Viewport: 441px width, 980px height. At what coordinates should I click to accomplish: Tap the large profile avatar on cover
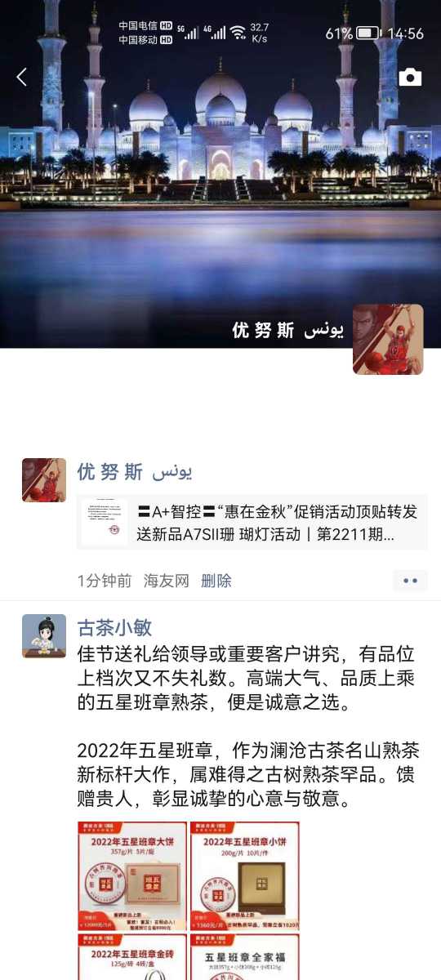point(388,340)
